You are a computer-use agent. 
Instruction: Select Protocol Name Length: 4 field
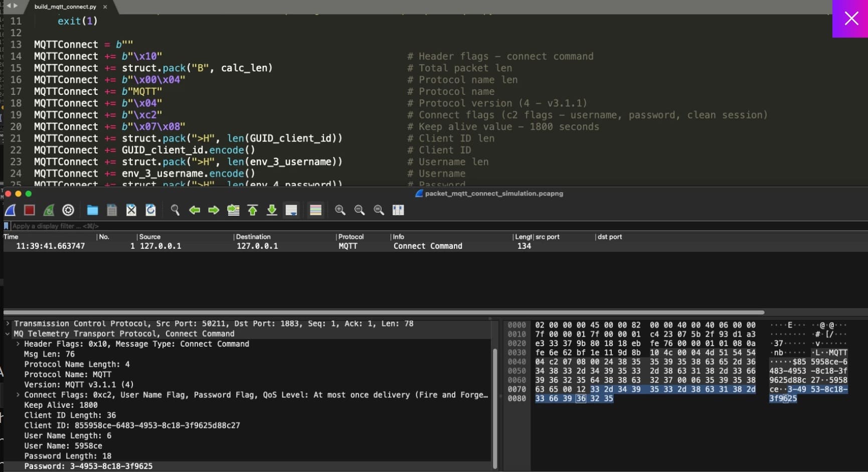[77, 365]
